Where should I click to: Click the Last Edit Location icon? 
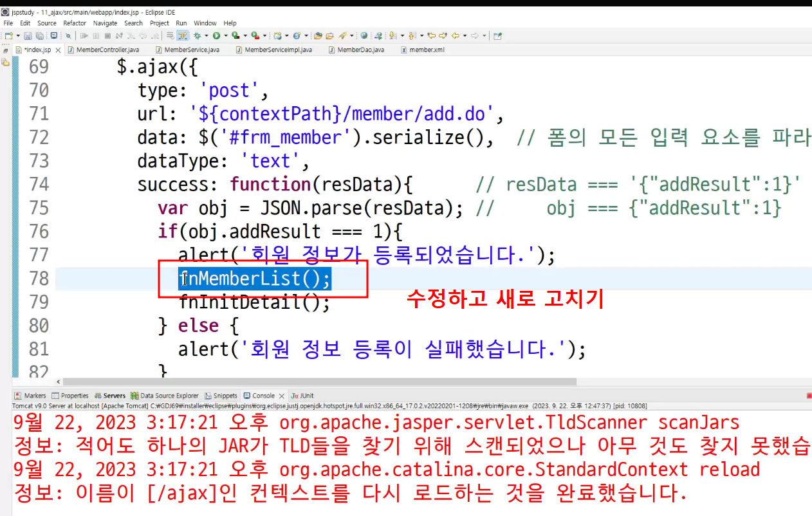pos(431,35)
